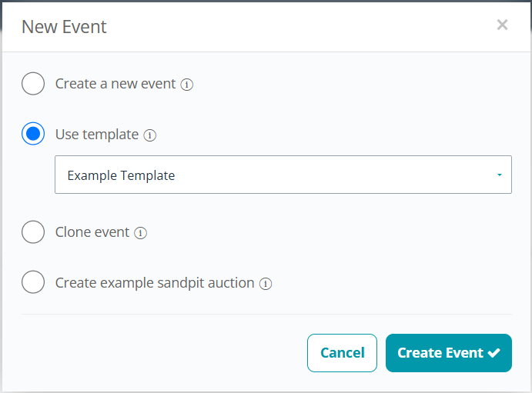Click the Use template label text
The width and height of the screenshot is (532, 393).
pos(97,135)
